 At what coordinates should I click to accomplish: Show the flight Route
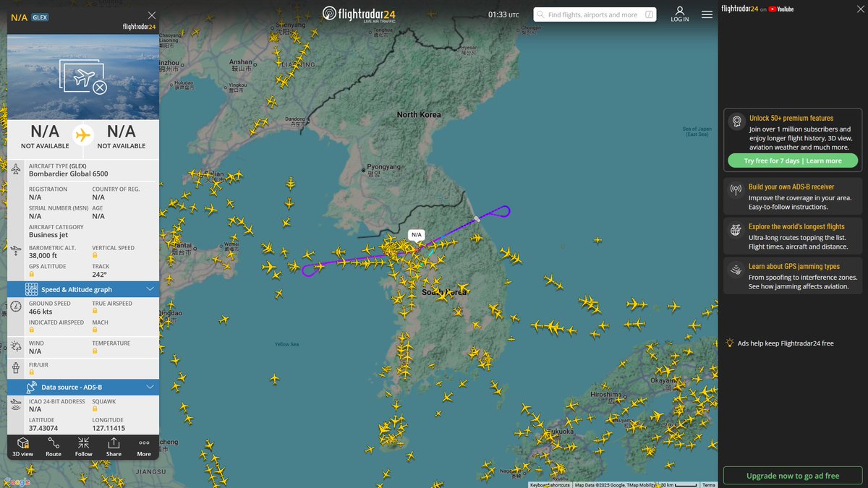coord(54,447)
